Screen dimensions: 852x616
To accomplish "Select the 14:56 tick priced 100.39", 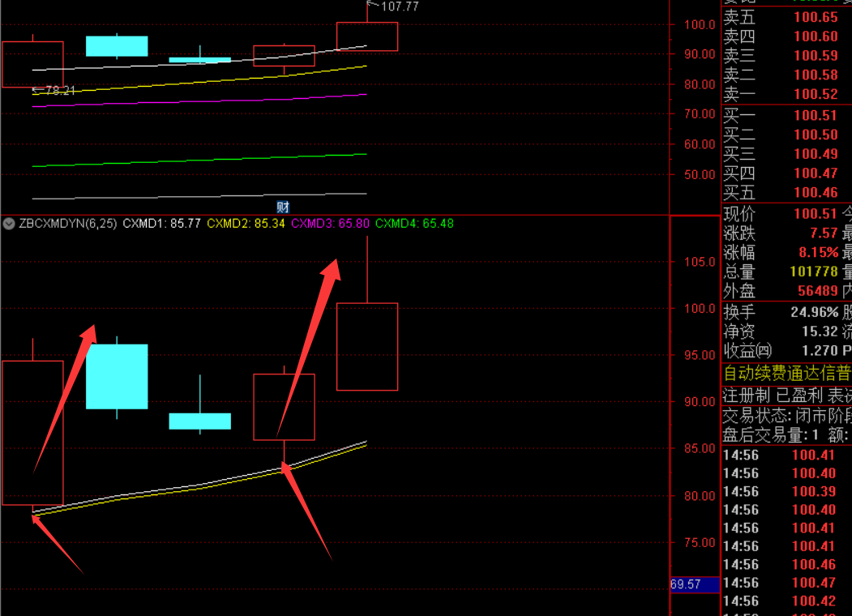I will pyautogui.click(x=780, y=492).
